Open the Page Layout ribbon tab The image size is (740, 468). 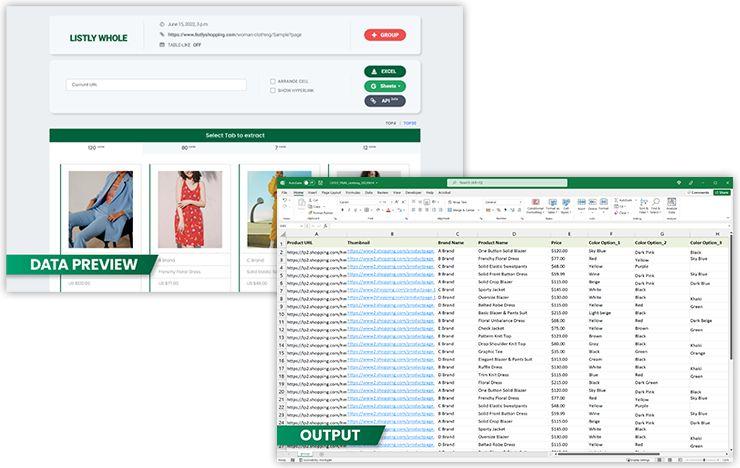click(331, 192)
